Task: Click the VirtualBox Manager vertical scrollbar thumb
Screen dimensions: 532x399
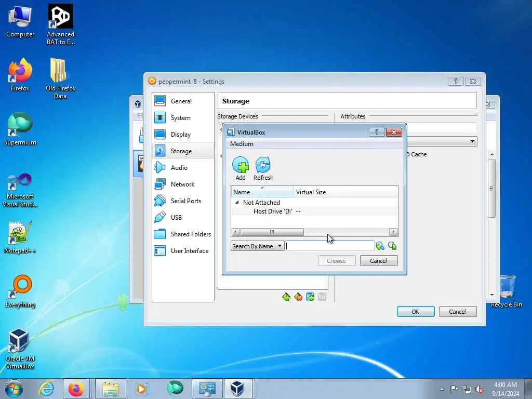Action: [491, 188]
